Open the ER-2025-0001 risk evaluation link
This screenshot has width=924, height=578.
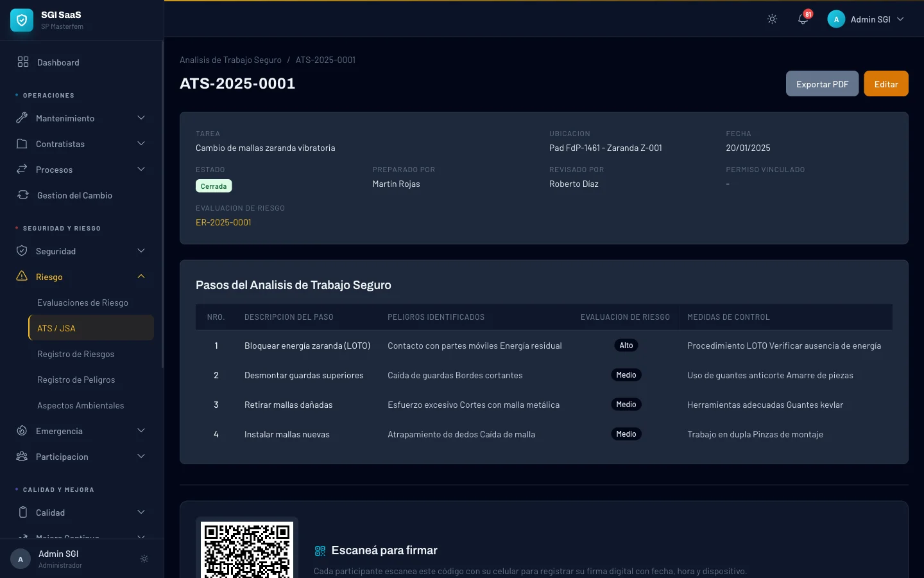223,222
